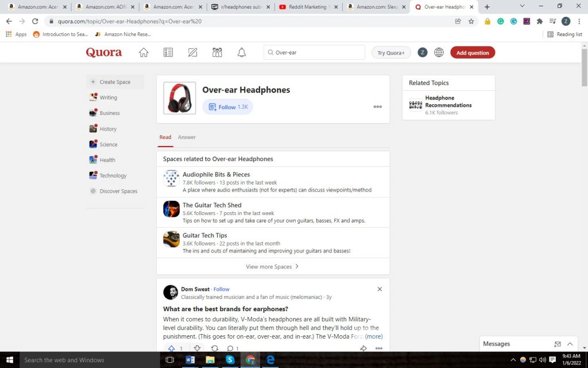The height and width of the screenshot is (368, 588).
Task: Upvote Dom Sweat's answer
Action: (x=171, y=348)
